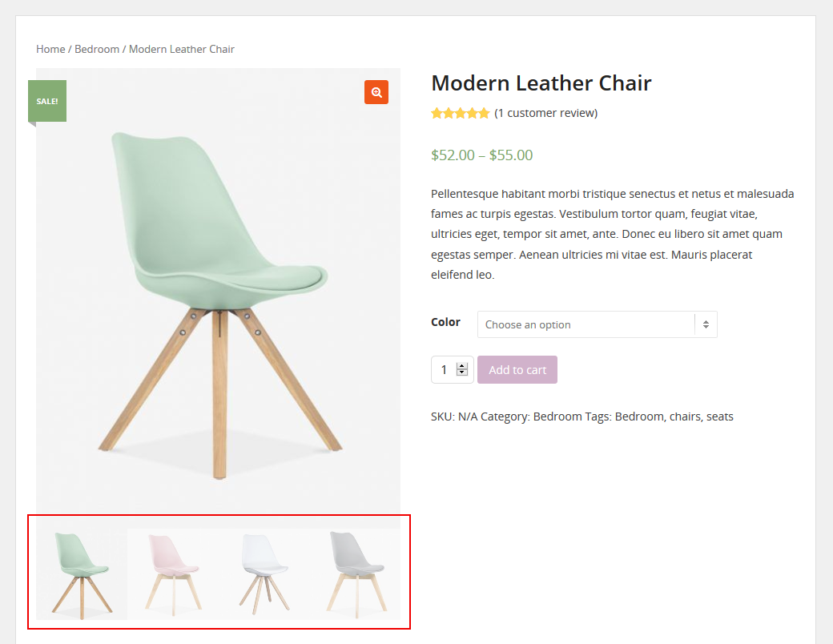Click the chairs tag link
833x644 pixels.
click(685, 417)
